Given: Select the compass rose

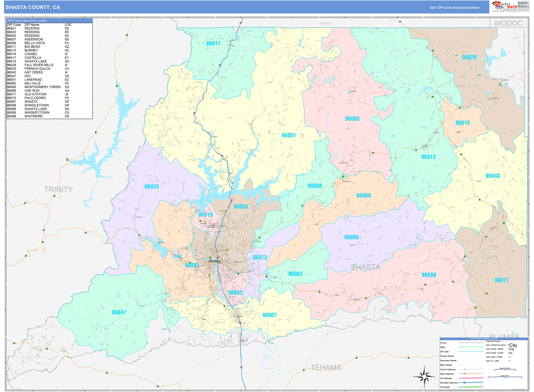Looking at the screenshot, I should (424, 377).
